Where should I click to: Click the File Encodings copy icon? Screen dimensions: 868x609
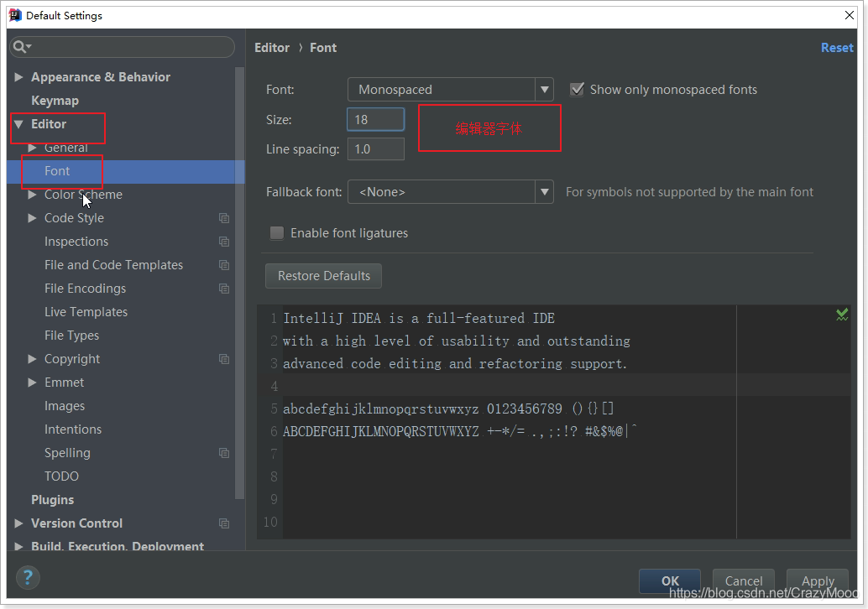click(224, 289)
